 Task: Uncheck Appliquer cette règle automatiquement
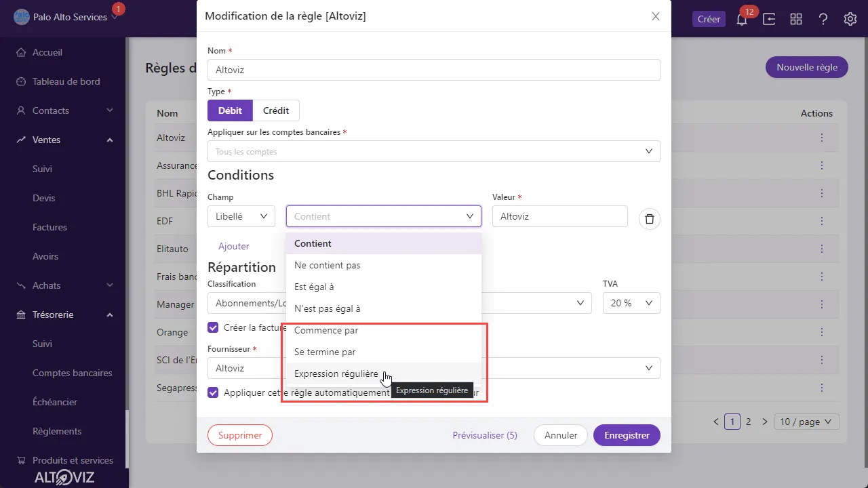pyautogui.click(x=213, y=392)
